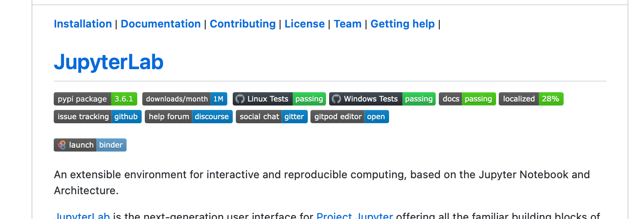
Task: Click the gitpod editor open badge
Action: tap(350, 117)
